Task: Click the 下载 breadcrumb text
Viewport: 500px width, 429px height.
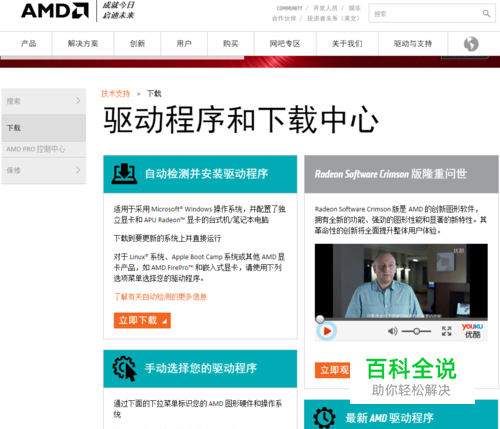Action: 154,94
